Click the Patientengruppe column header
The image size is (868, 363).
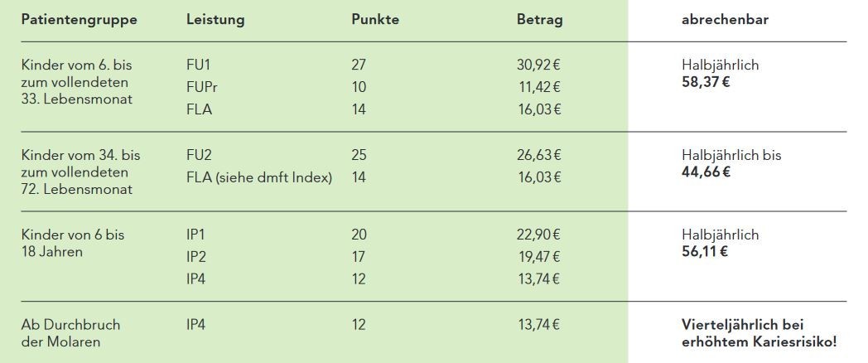point(79,20)
